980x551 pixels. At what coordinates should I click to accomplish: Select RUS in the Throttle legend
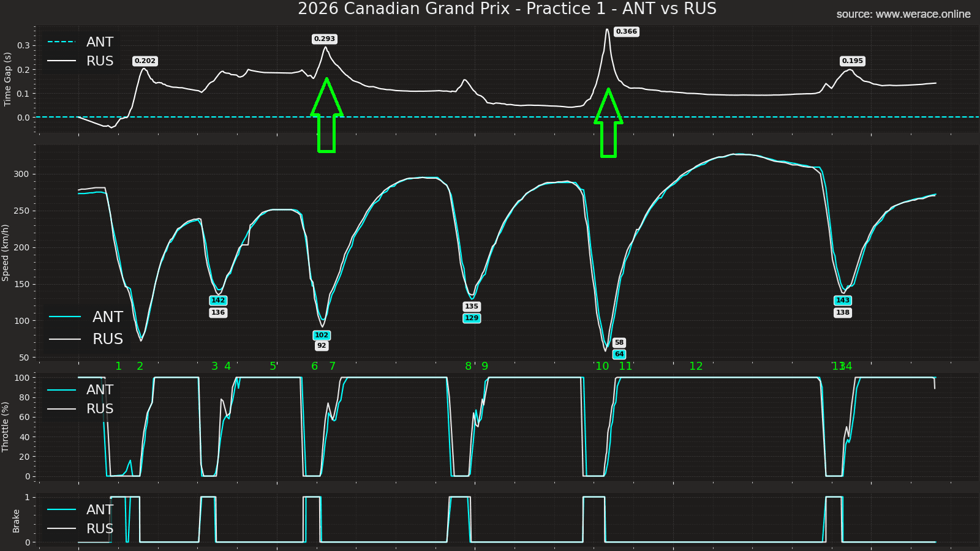tap(100, 408)
